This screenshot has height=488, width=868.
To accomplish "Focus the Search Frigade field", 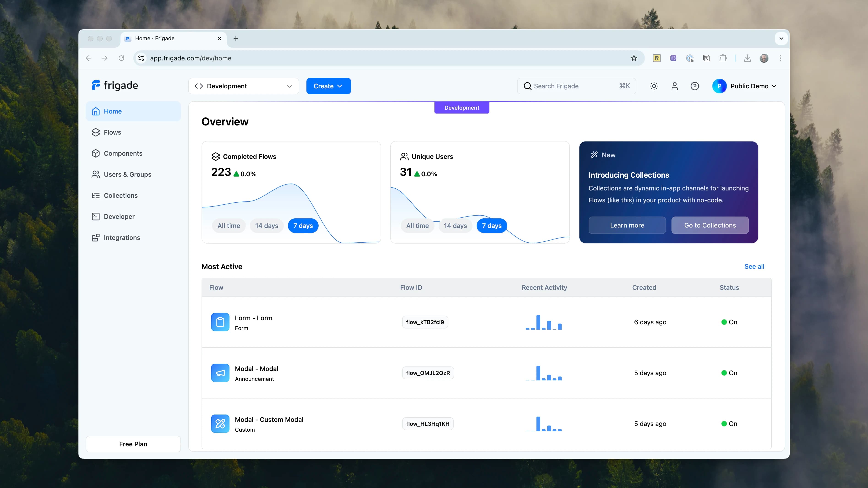I will (x=576, y=86).
